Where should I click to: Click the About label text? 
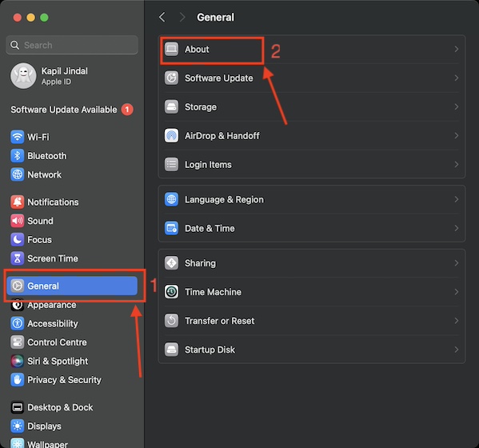(197, 50)
